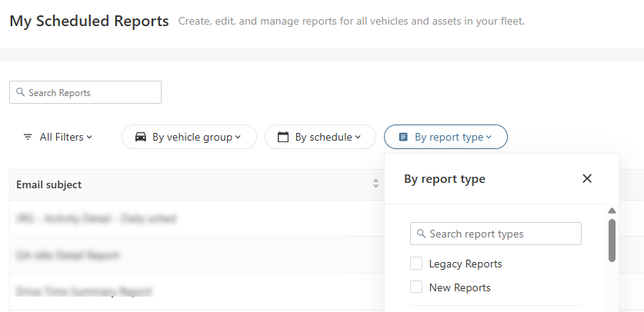Click the My Scheduled Reports page title
Image resolution: width=644 pixels, height=312 pixels.
89,21
